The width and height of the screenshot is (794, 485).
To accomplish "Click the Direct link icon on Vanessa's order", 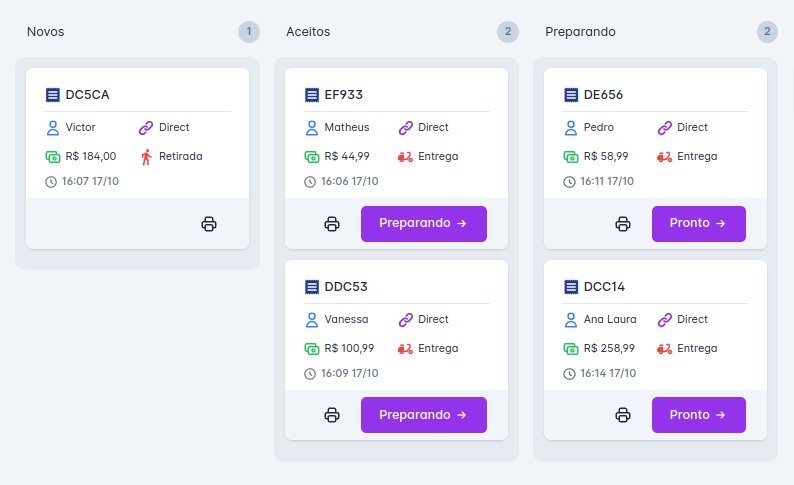I will (406, 320).
